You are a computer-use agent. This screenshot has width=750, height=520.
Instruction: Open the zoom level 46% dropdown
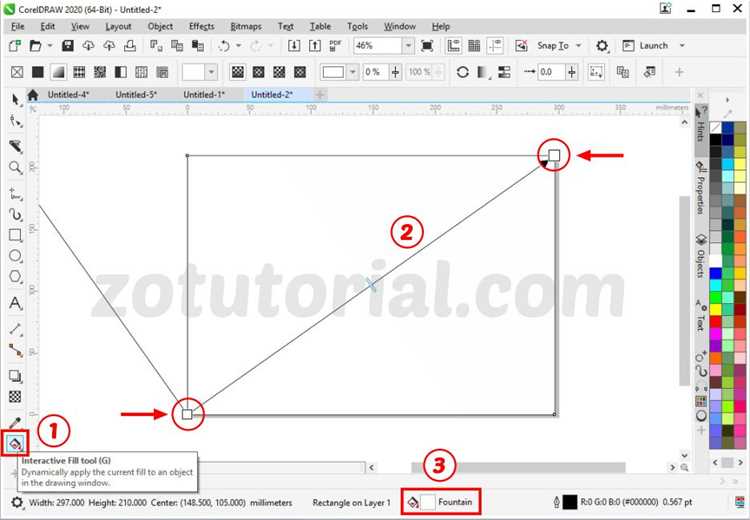coord(408,46)
